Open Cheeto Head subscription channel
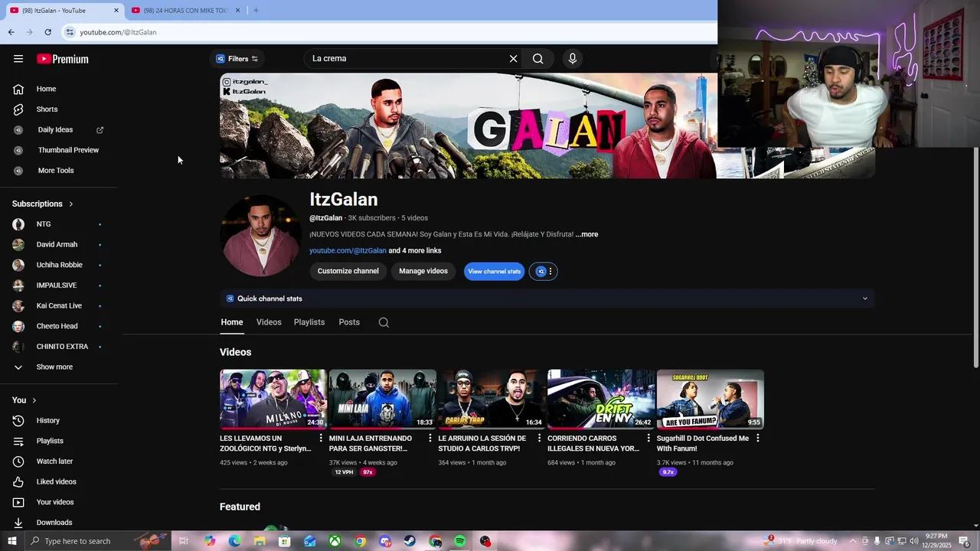980x551 pixels. coord(58,326)
